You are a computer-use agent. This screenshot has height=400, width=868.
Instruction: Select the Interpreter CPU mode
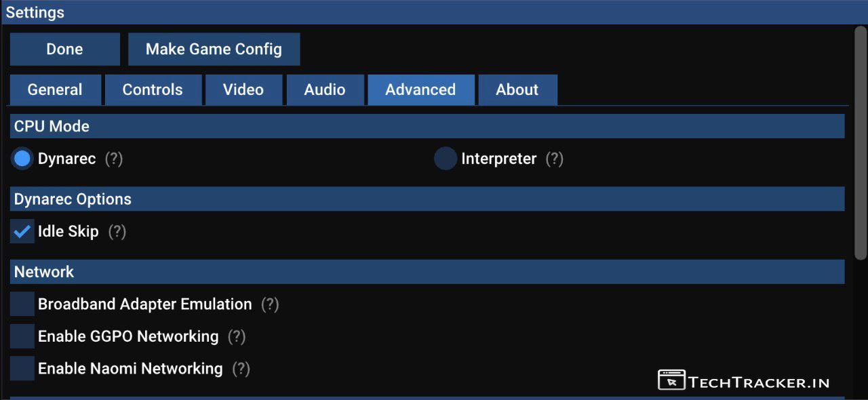coord(446,159)
